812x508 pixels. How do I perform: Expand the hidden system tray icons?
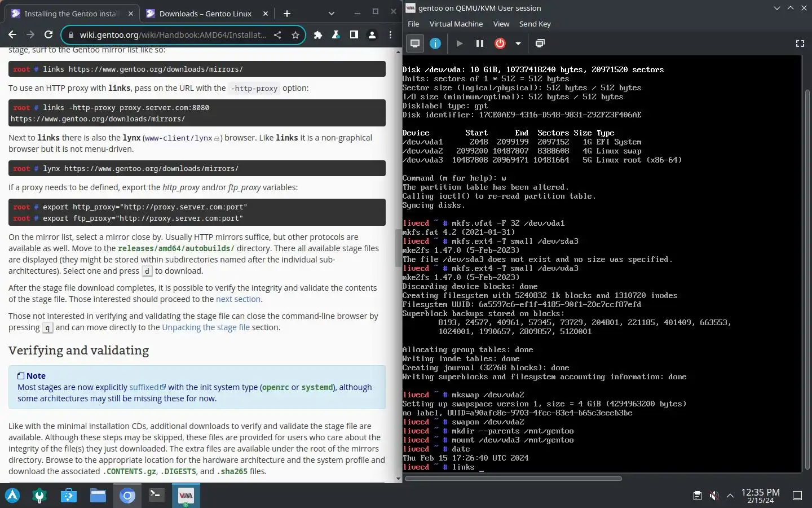coord(730,496)
